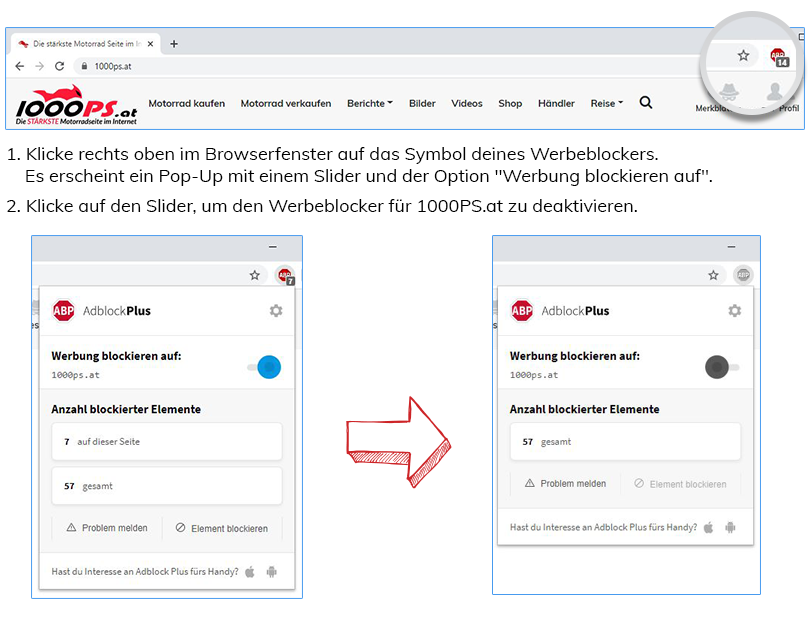Close the 'Die stärkste Motorrad Seite' tab
Image resolution: width=811 pixels, height=635 pixels.
(150, 44)
